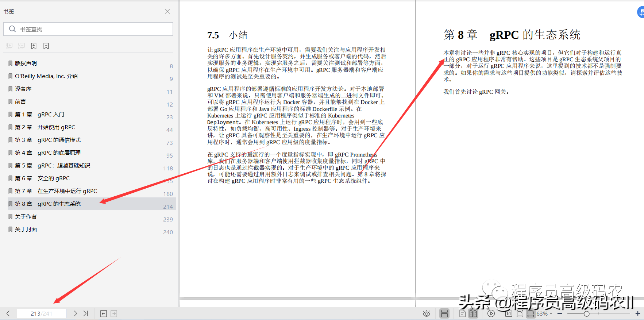Open the 前言 bookmark
Viewport: 644px width, 320px height.
tap(20, 101)
